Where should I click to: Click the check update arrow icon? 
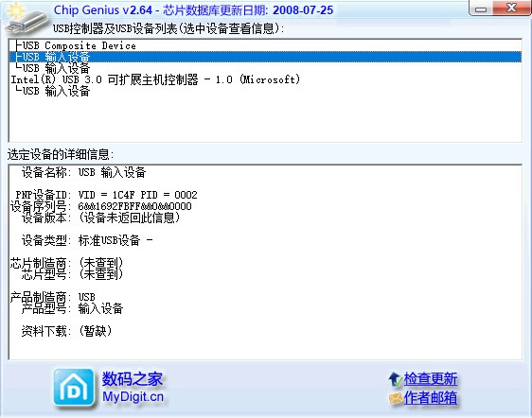point(396,379)
